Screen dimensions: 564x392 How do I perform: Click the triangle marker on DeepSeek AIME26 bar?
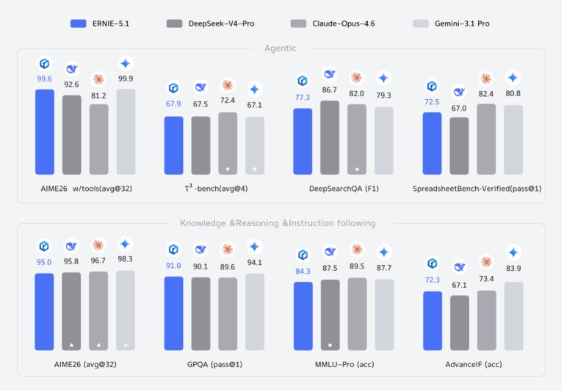click(x=71, y=345)
